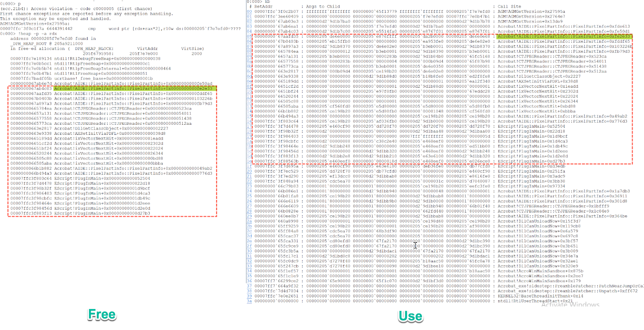Click the large 'Use' label
Viewport: 644px width, 330px height.
[x=410, y=316]
